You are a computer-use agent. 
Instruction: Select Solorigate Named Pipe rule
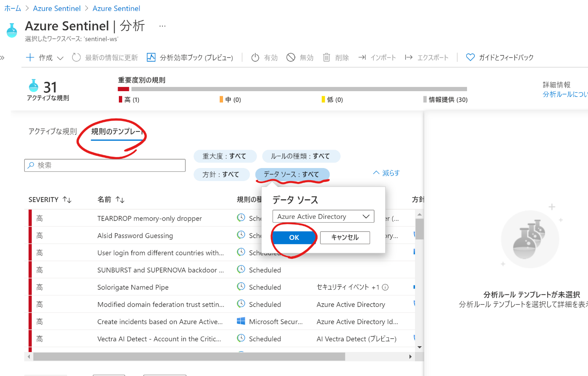[x=133, y=287]
